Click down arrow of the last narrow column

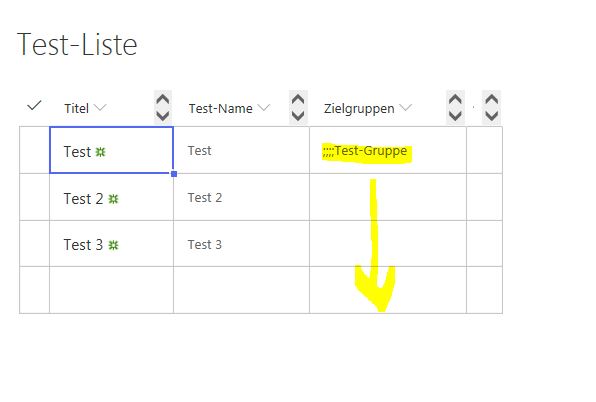(x=492, y=116)
